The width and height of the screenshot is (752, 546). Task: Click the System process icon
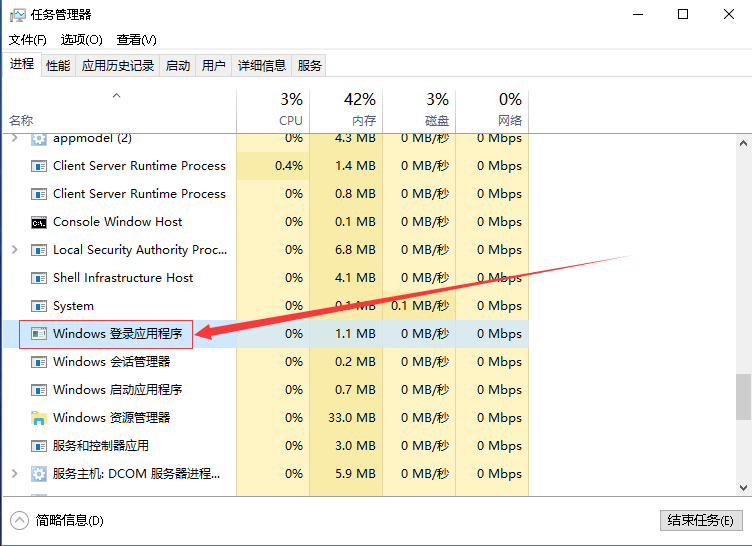39,306
